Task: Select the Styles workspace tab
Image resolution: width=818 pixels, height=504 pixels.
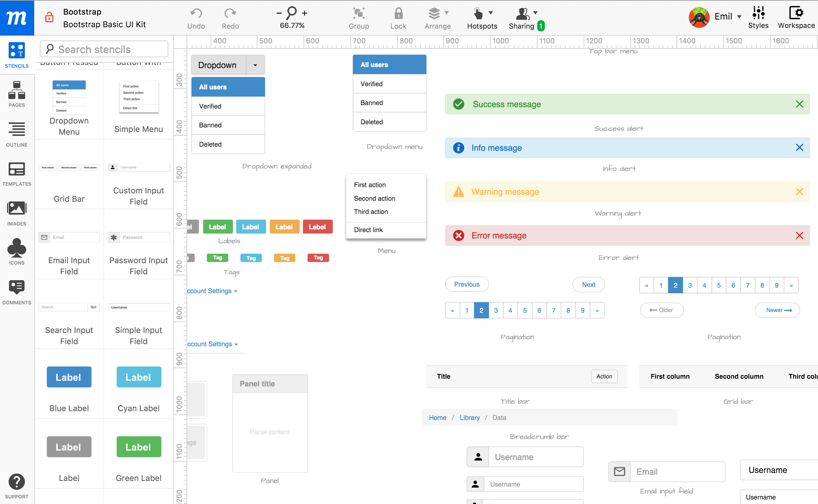Action: click(x=759, y=17)
